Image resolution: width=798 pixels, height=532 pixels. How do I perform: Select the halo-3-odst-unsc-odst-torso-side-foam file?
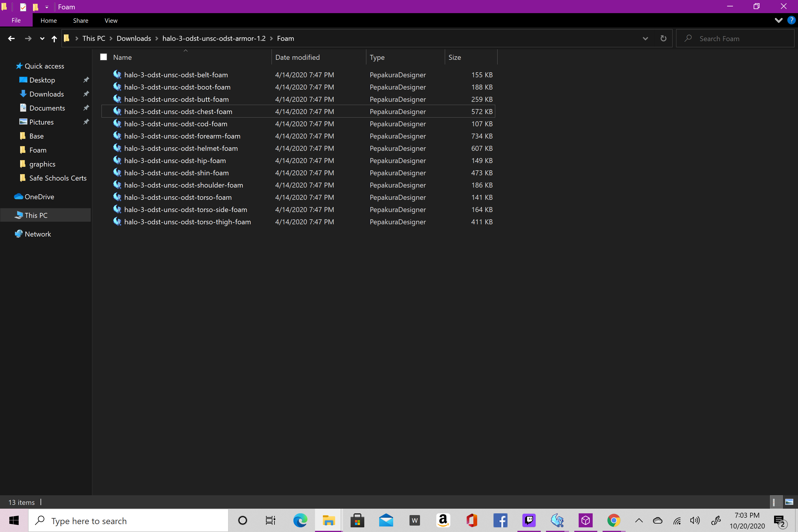[298, 209]
